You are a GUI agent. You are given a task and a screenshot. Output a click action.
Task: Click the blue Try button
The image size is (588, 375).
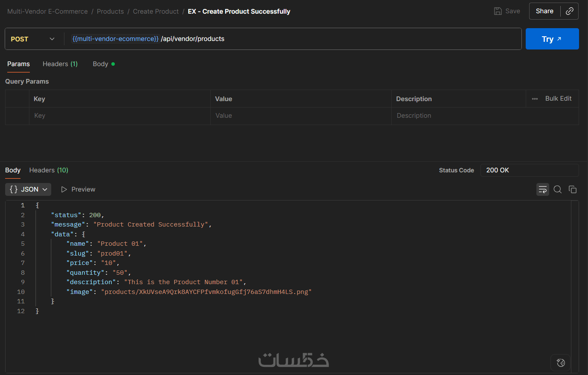click(x=552, y=39)
